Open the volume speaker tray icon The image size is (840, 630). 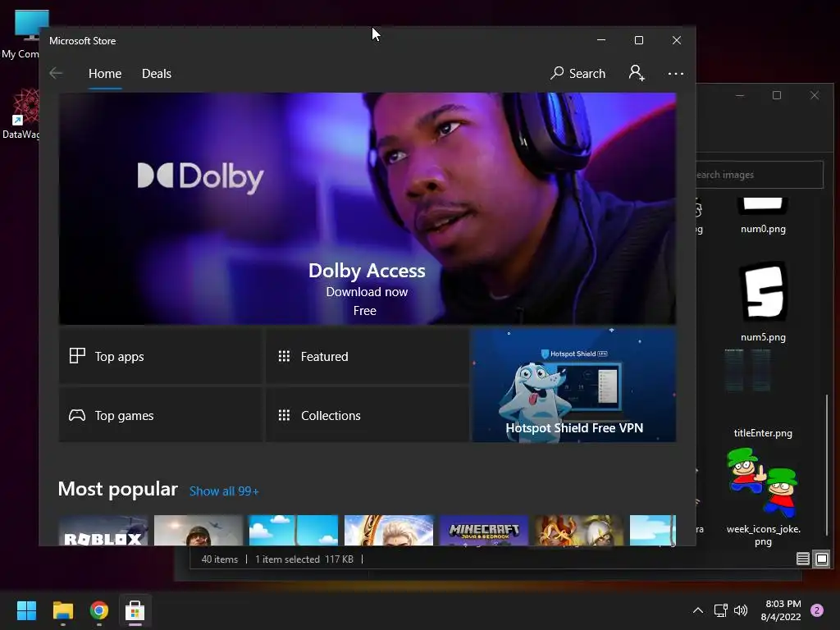741,610
